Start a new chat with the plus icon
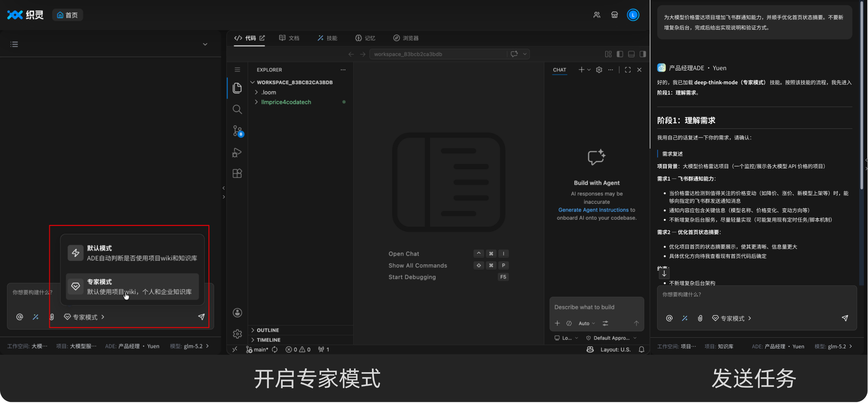Screen dimensions: 868x403 coord(581,69)
